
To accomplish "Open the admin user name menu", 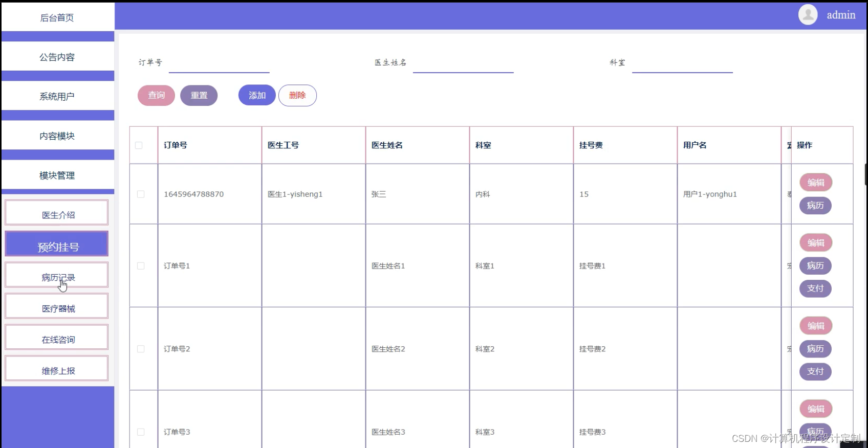I will tap(841, 15).
